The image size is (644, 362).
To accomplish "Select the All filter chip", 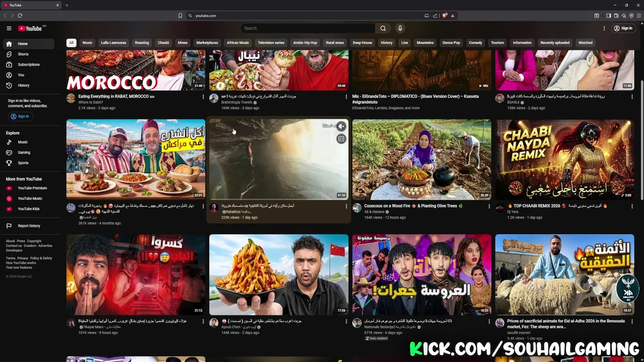I will (71, 43).
